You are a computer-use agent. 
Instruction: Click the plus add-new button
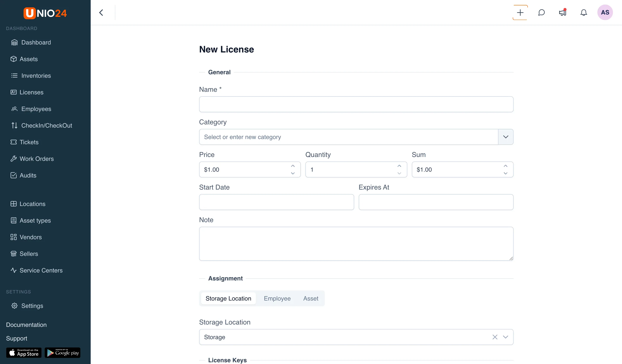pyautogui.click(x=520, y=13)
